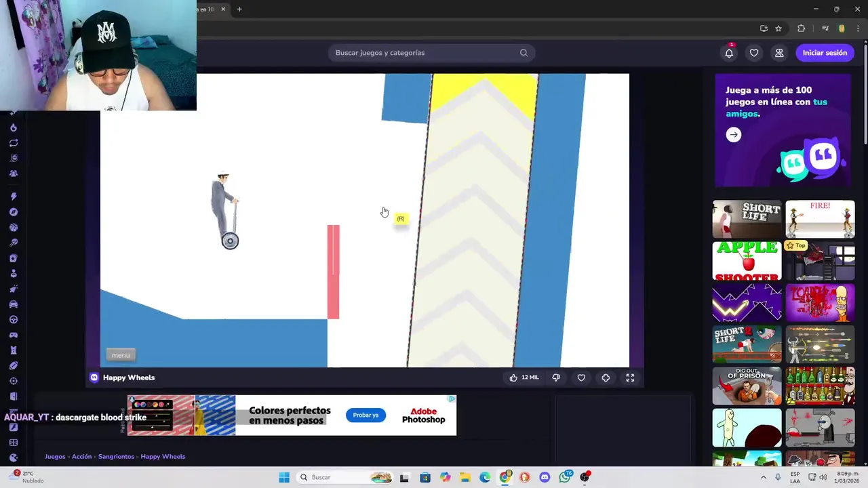
Task: Open the gamepad category sidebar icon
Action: click(x=14, y=335)
